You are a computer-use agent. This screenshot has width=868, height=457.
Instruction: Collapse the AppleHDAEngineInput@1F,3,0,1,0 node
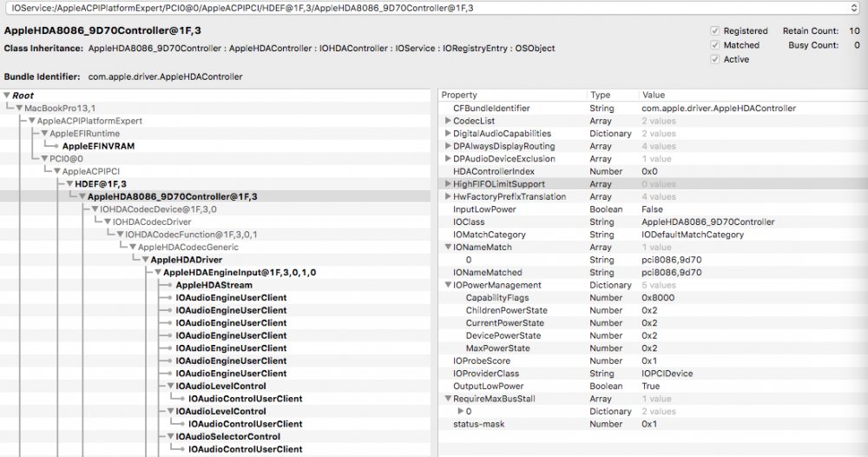click(x=158, y=273)
